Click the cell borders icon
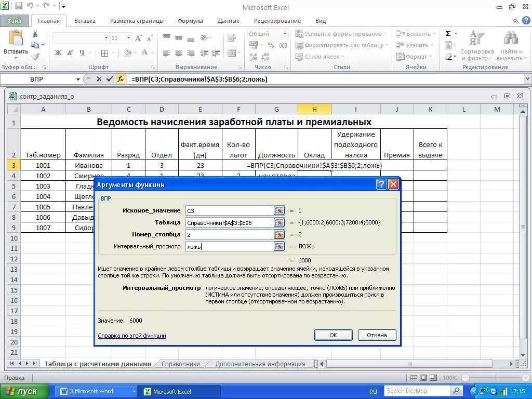This screenshot has height=399, width=532. pos(104,53)
